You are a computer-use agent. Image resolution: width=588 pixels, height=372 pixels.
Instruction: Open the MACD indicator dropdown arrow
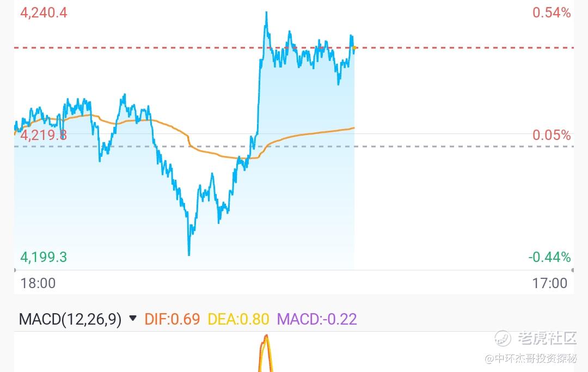point(132,319)
